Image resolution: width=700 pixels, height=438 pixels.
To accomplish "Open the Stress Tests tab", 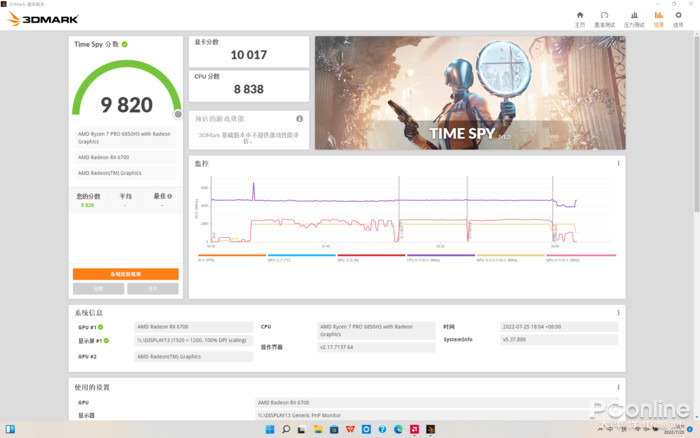I will click(x=634, y=19).
